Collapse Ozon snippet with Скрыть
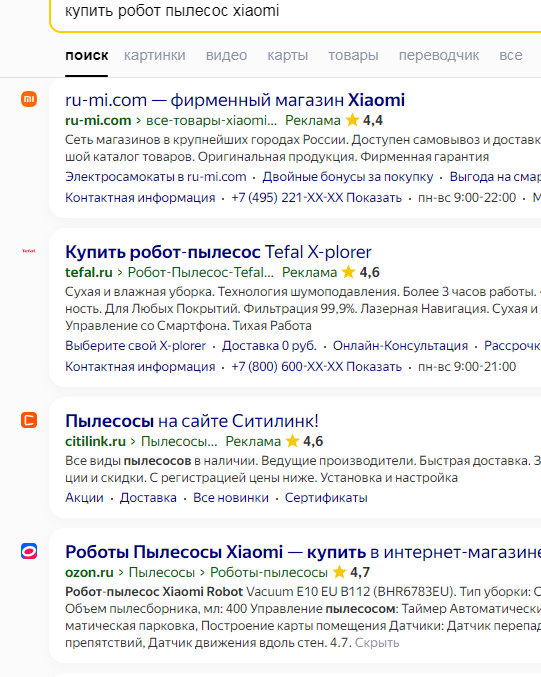 pyautogui.click(x=377, y=643)
